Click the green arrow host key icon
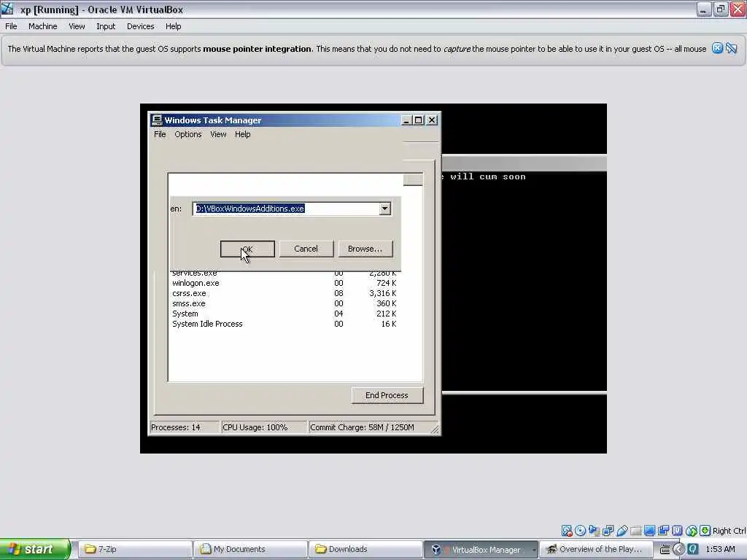 [x=705, y=531]
